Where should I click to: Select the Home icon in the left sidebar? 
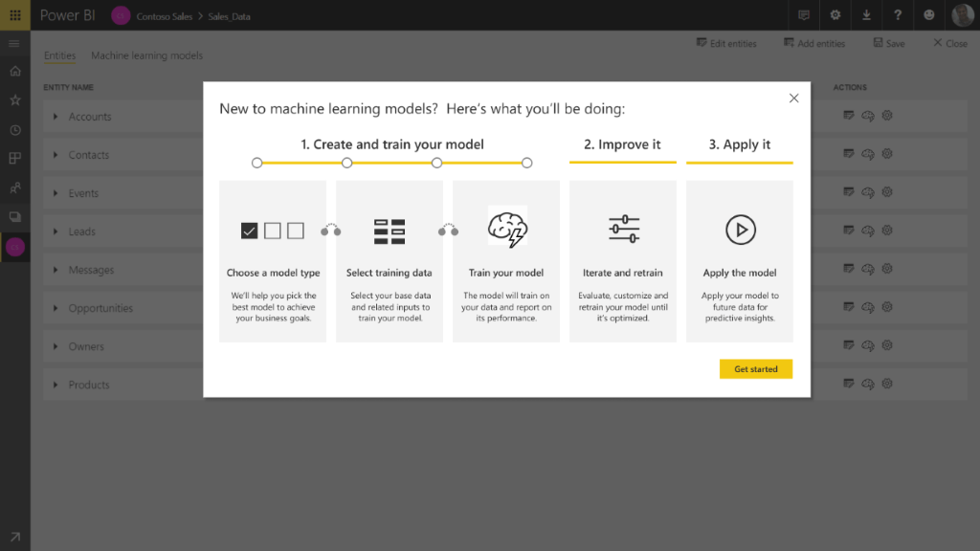14,71
